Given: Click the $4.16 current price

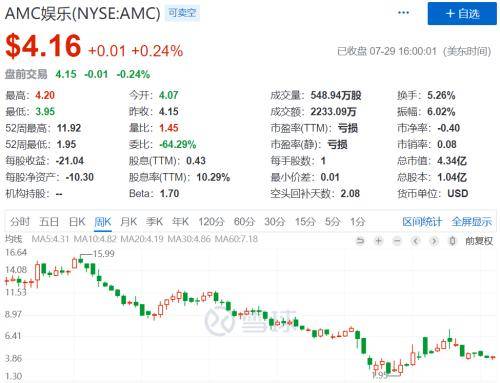Looking at the screenshot, I should pos(43,46).
